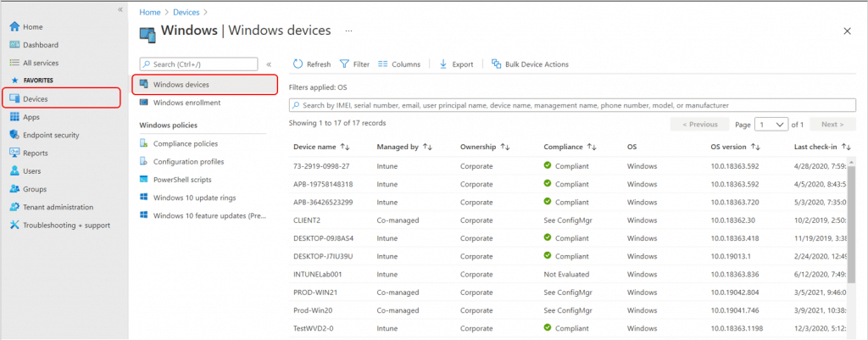Open Troubleshooting + support icon

tap(14, 225)
